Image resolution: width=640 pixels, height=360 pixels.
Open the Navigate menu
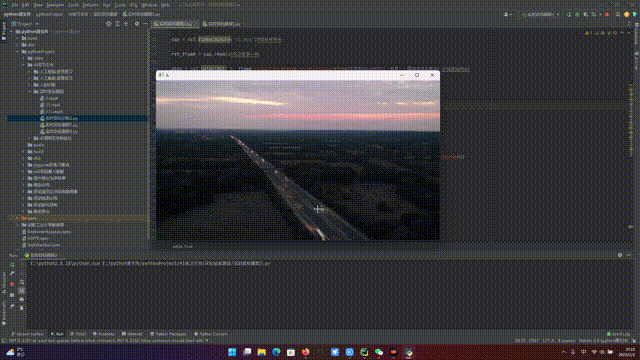[55, 5]
